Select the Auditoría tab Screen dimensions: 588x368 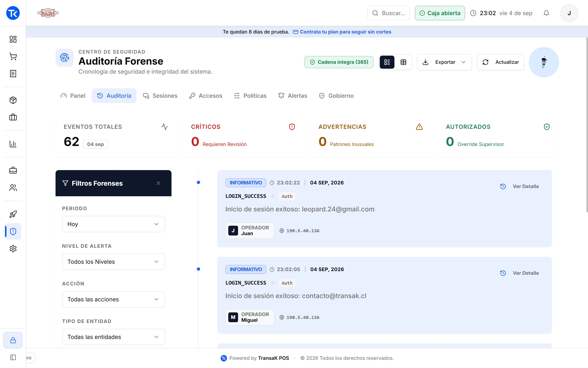coord(114,96)
